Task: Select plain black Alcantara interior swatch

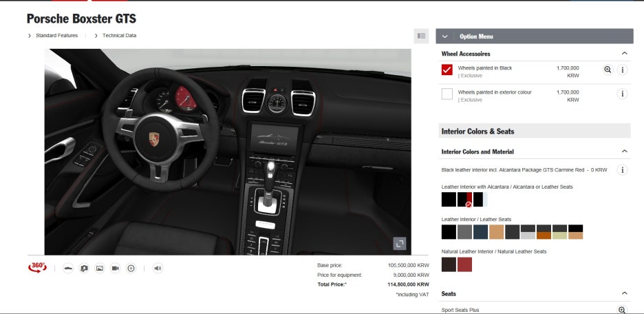Action: point(449,199)
